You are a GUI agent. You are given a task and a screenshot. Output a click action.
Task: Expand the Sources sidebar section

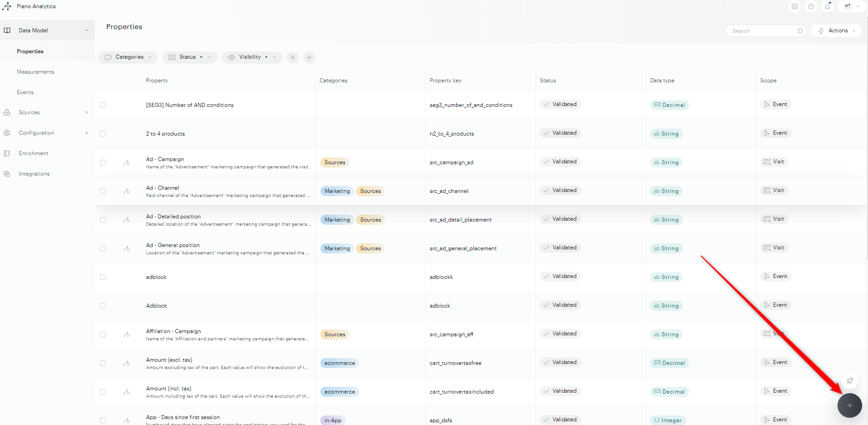[x=46, y=112]
